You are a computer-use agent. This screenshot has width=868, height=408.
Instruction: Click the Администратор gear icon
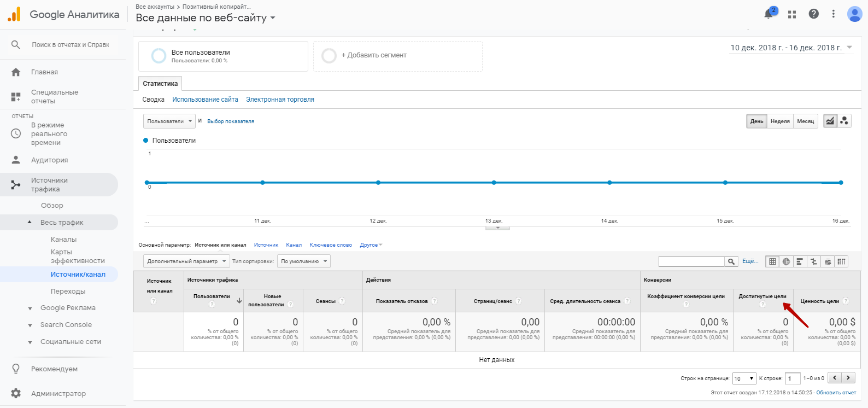point(16,393)
